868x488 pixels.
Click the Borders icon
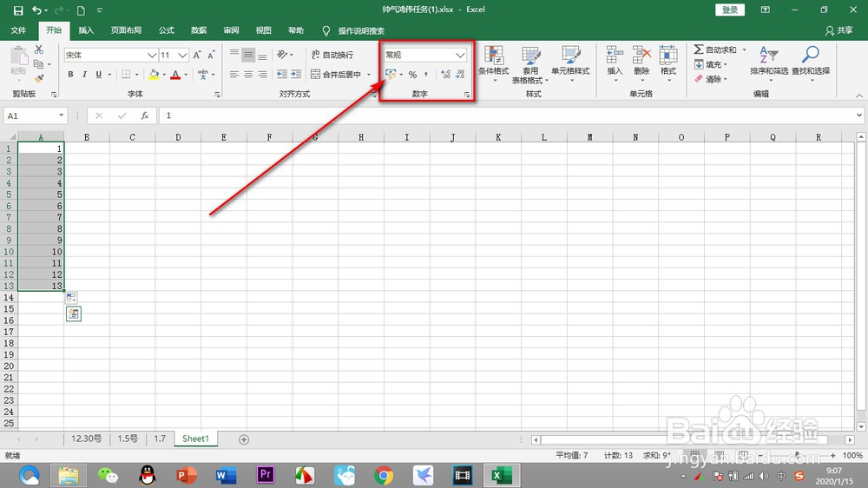pos(126,74)
